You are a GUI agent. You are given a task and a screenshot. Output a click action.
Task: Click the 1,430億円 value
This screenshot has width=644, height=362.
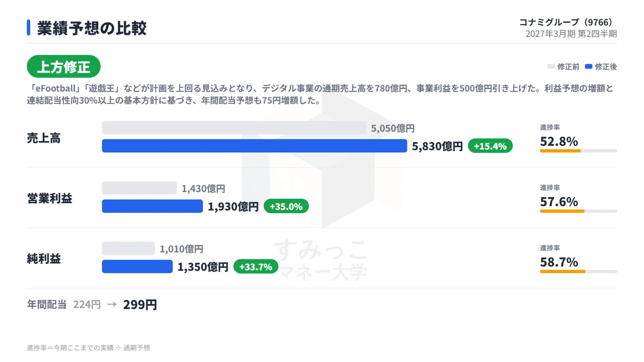[x=203, y=189]
